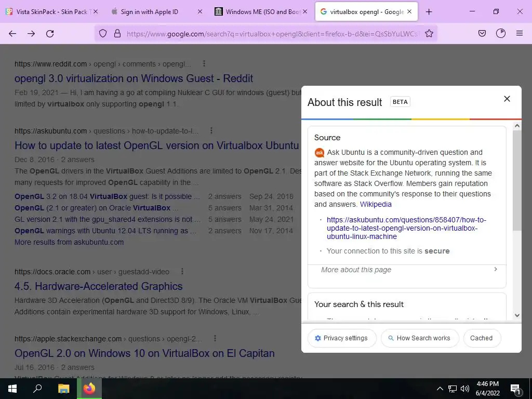This screenshot has height=399, width=532.
Task: Close the virtualbox opengl Google tab
Action: [x=409, y=11]
